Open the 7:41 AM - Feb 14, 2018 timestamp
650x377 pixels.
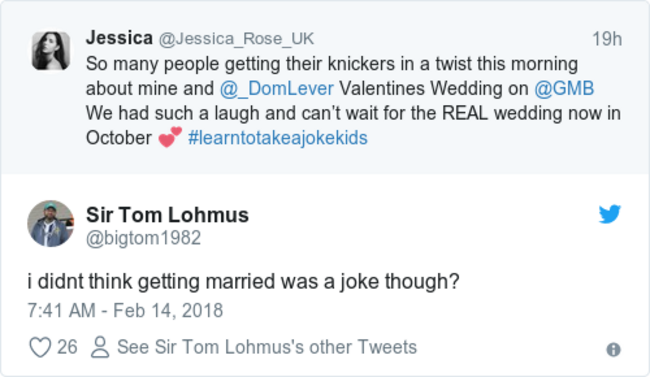(x=125, y=311)
